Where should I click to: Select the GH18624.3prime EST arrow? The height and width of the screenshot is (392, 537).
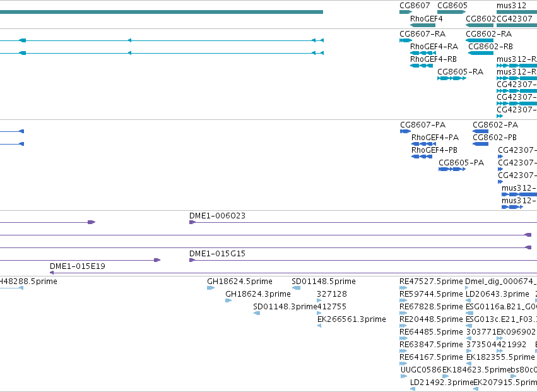[x=228, y=300]
